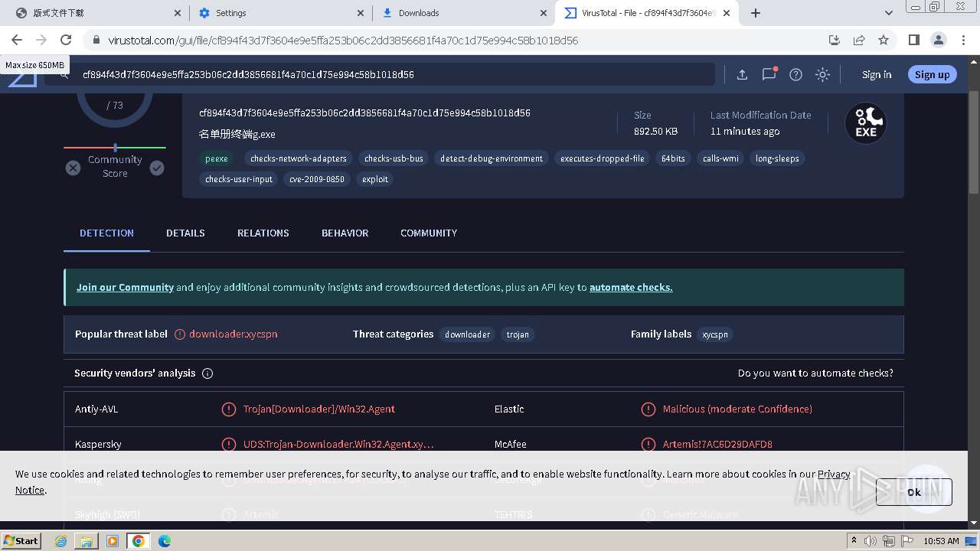Reload the page with the refresh icon
This screenshot has height=551, width=980.
66,40
